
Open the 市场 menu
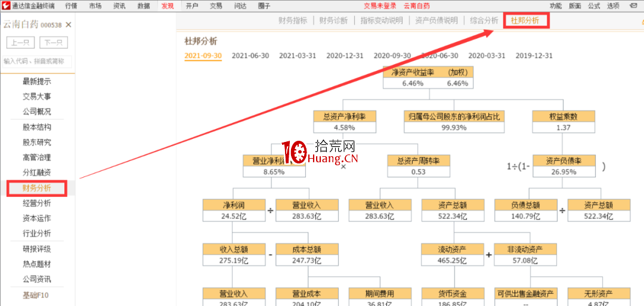[95, 6]
